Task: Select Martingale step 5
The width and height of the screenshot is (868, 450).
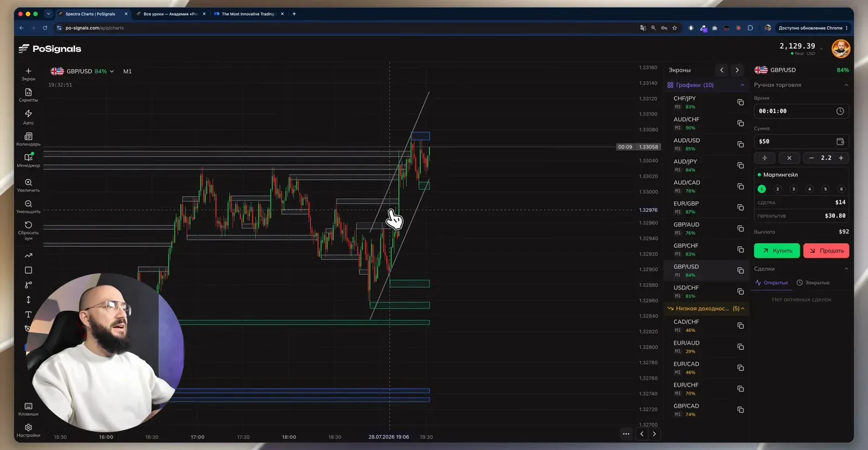Action: click(x=826, y=189)
